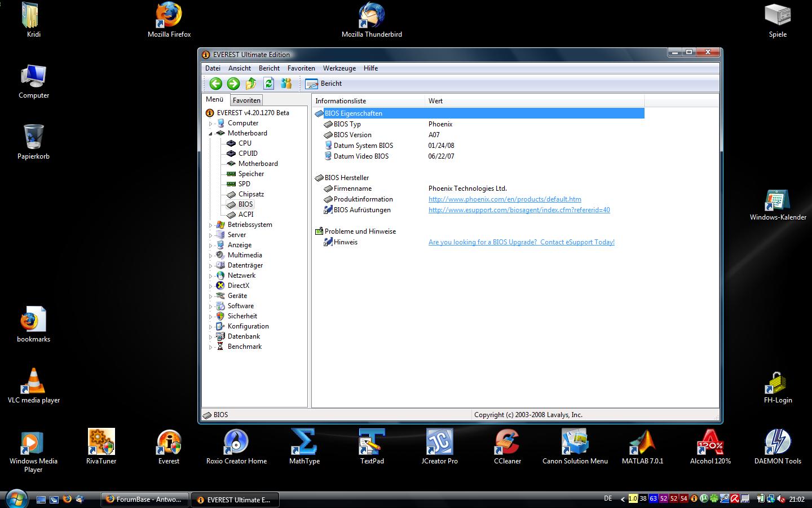Click the Windows-Kalender desktop icon
Image resolution: width=812 pixels, height=508 pixels.
778,205
